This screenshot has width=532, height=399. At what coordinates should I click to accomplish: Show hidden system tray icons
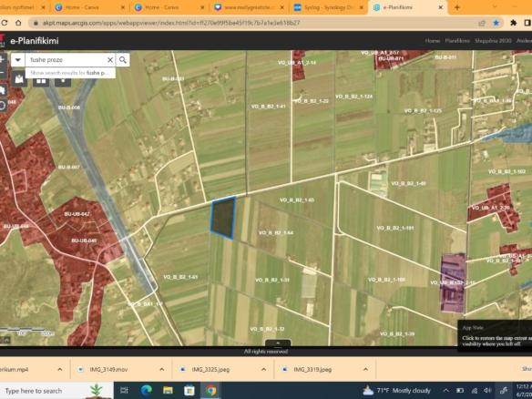[x=445, y=391]
